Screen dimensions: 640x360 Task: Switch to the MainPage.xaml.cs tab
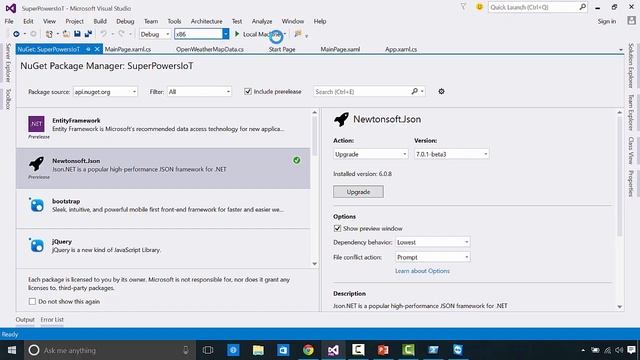tap(128, 49)
